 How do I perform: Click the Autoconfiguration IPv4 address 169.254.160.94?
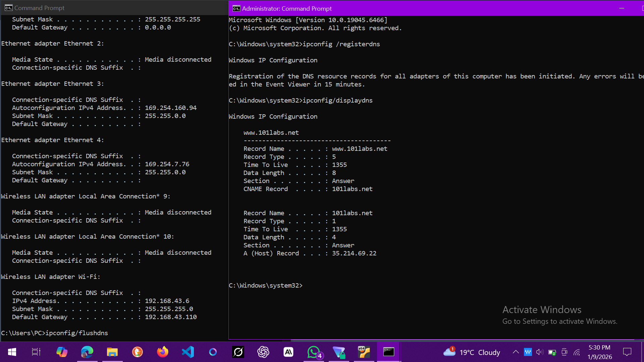pyautogui.click(x=171, y=108)
